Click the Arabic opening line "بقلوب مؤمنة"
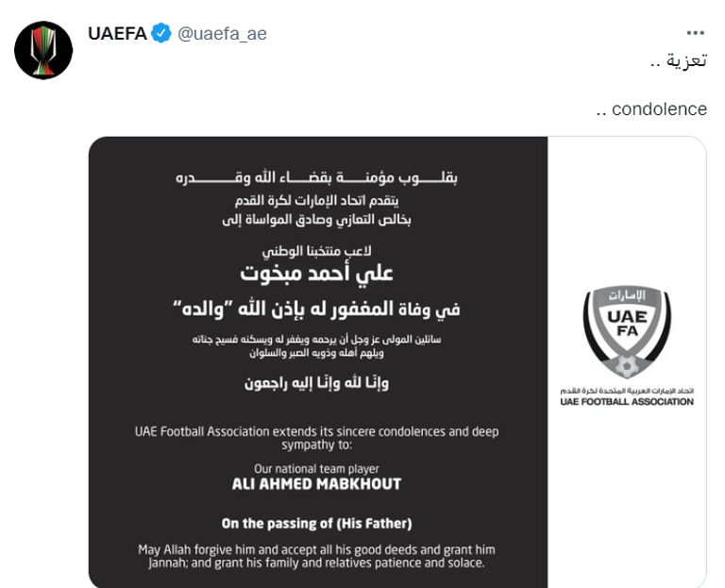The height and width of the screenshot is (588, 725). 317,178
